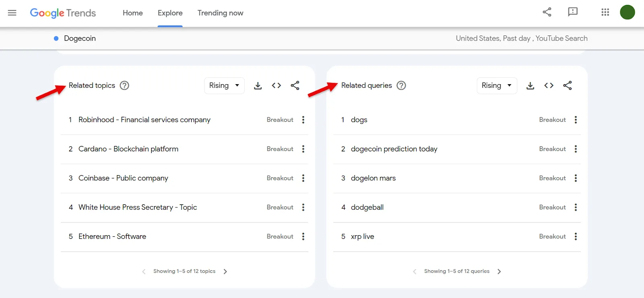Open the dodgeball query
The height and width of the screenshot is (298, 644).
pos(367,207)
